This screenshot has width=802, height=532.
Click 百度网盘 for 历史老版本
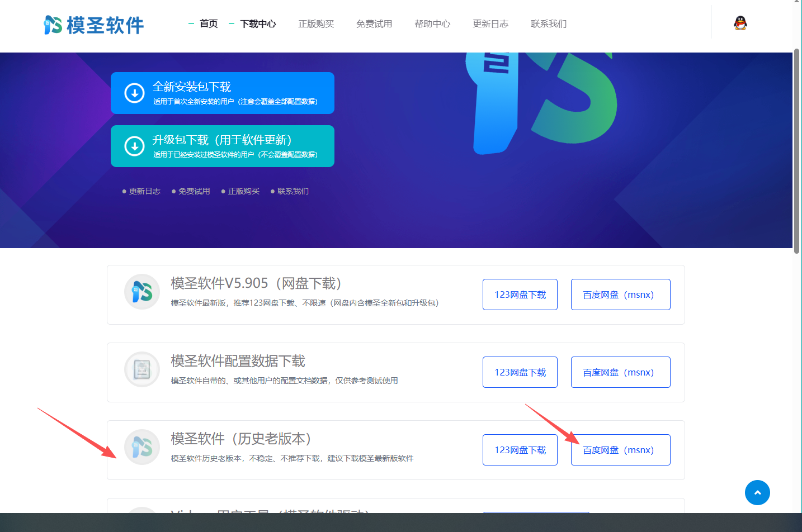[x=621, y=450]
